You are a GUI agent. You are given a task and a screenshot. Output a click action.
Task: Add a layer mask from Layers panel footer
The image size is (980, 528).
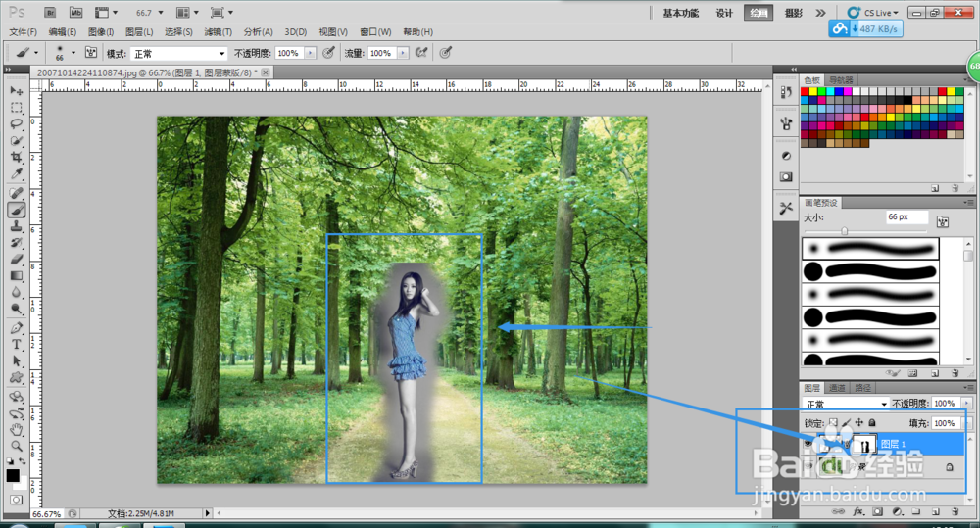pos(877,511)
